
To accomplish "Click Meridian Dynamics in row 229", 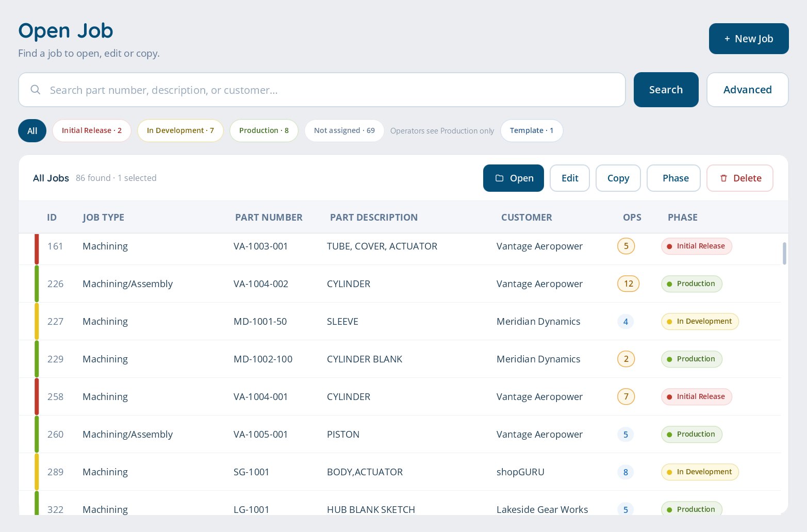I will click(x=538, y=359).
